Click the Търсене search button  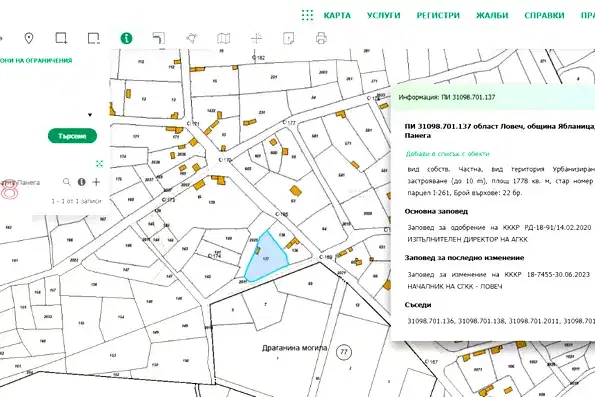pos(72,136)
